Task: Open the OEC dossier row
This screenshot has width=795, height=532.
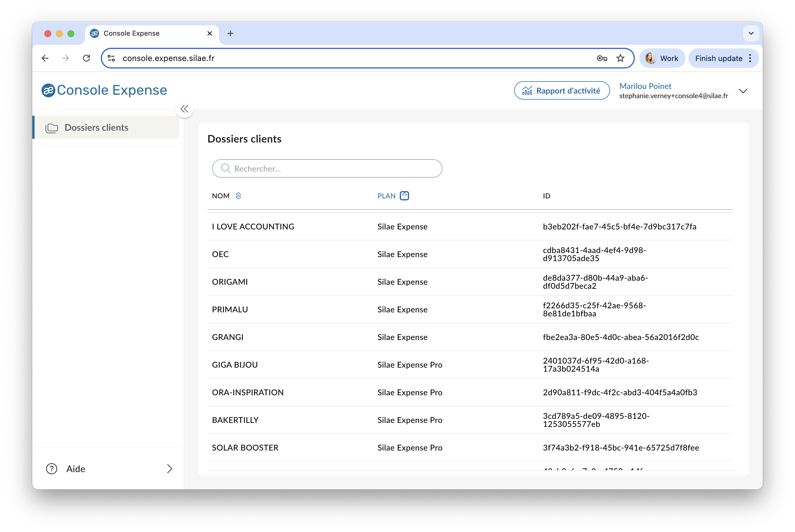Action: pyautogui.click(x=470, y=254)
